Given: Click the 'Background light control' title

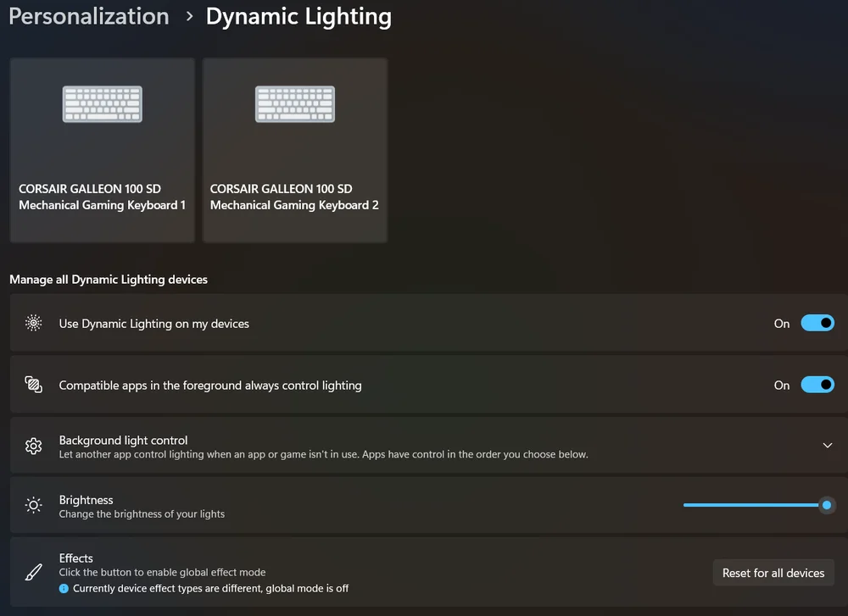Looking at the screenshot, I should pos(123,441).
